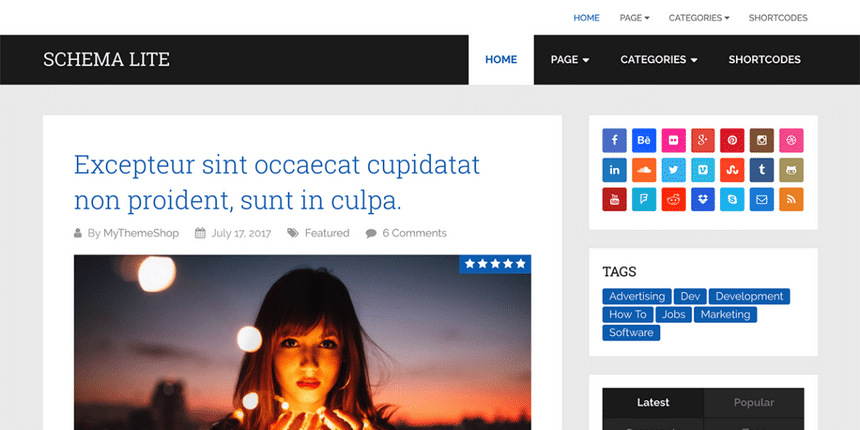Open the Facebook social icon
This screenshot has width=860, height=430.
tap(614, 140)
